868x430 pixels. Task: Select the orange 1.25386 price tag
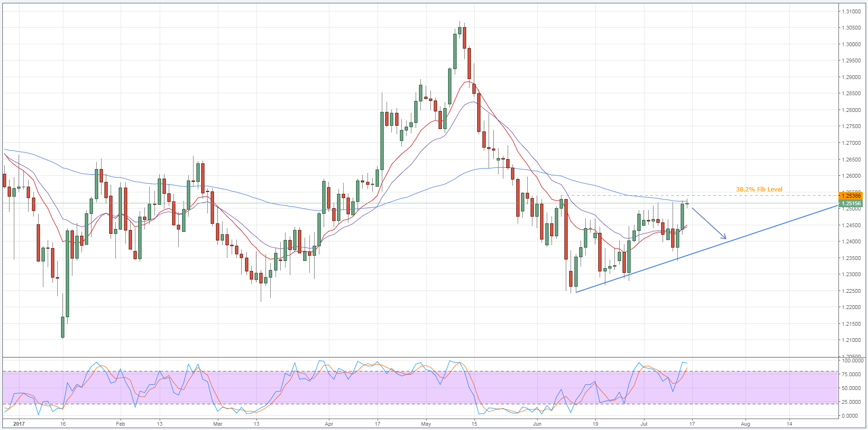[851, 196]
